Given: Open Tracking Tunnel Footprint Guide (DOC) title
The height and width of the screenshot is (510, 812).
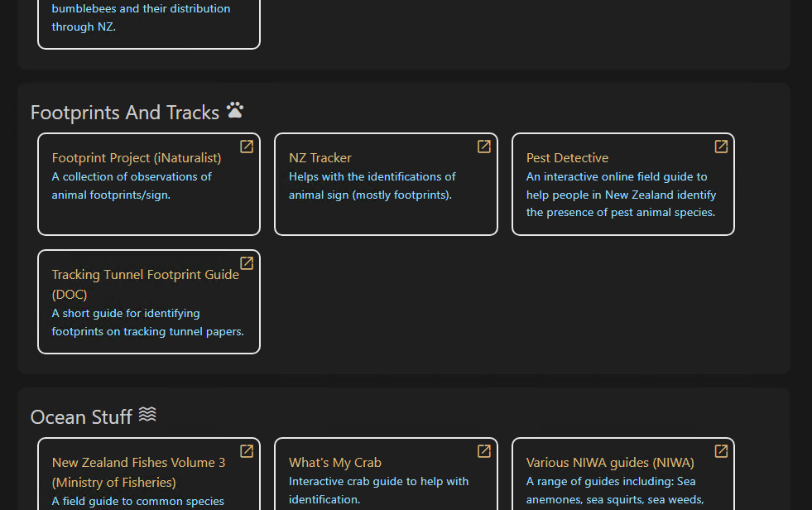Looking at the screenshot, I should point(146,284).
